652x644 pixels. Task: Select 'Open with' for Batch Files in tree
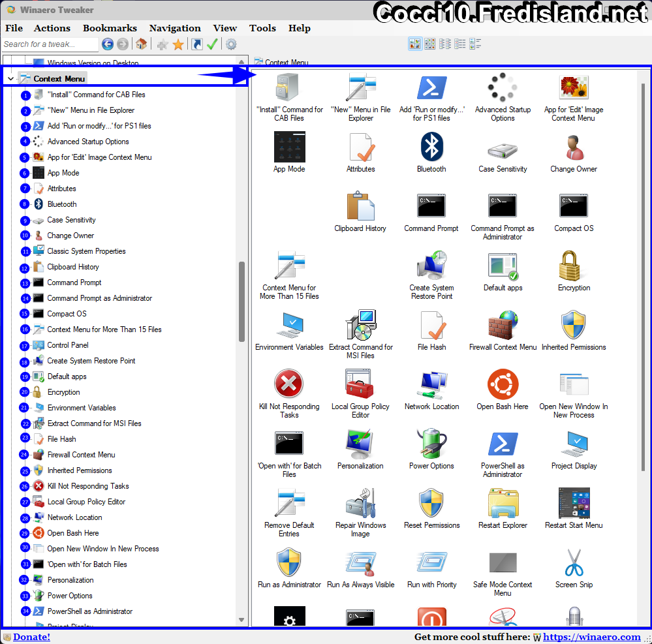pos(87,564)
